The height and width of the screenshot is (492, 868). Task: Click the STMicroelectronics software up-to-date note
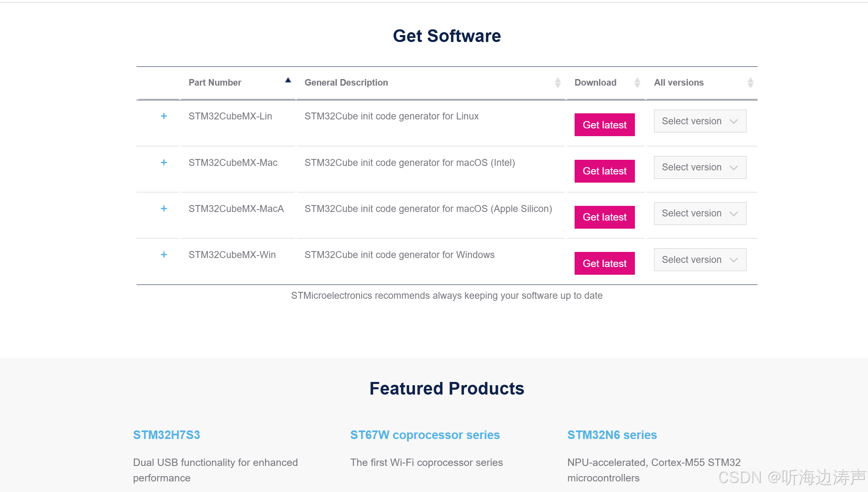click(x=447, y=296)
